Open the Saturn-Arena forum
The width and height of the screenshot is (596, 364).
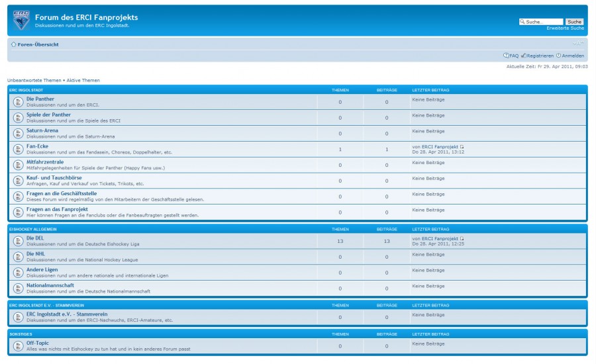[x=42, y=130]
